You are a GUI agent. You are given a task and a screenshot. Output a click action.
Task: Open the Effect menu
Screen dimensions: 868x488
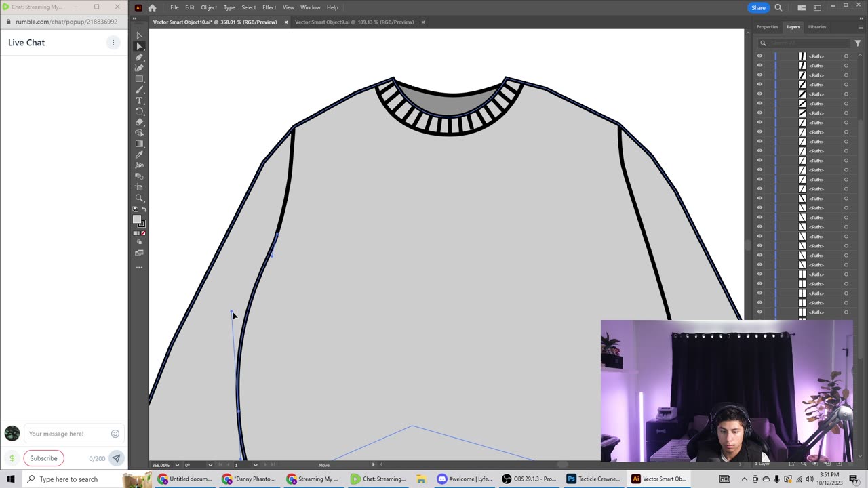pyautogui.click(x=269, y=7)
